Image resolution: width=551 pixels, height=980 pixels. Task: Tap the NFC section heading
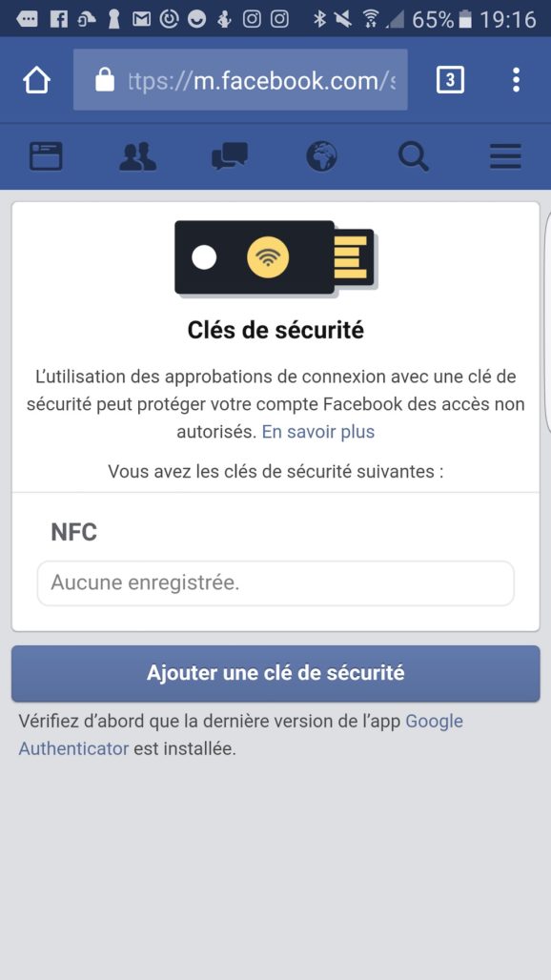coord(73,533)
